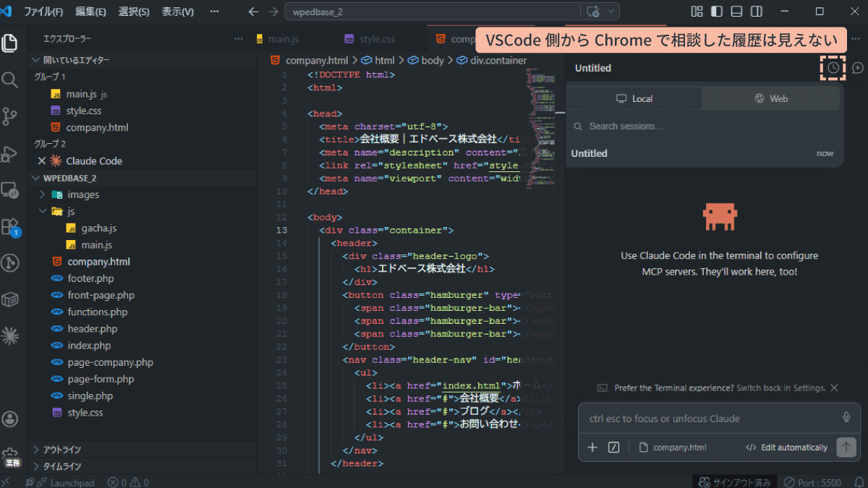Viewport: 868px width, 488px height.
Task: Go back with the left arrow in title bar
Action: point(253,12)
